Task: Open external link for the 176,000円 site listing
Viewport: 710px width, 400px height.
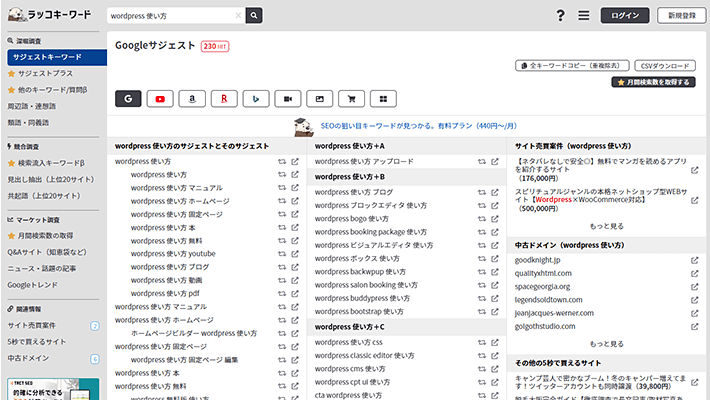Action: 695,170
